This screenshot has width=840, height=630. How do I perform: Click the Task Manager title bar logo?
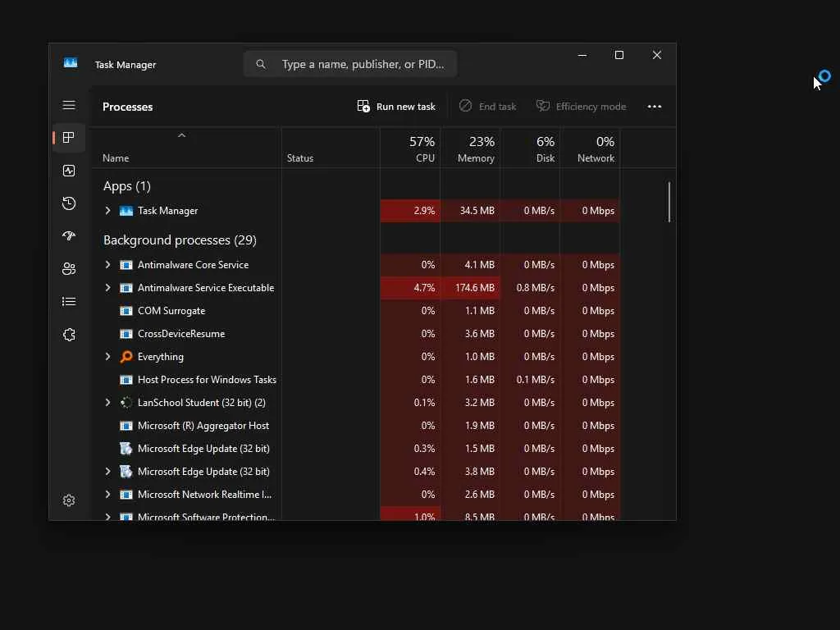pyautogui.click(x=71, y=63)
